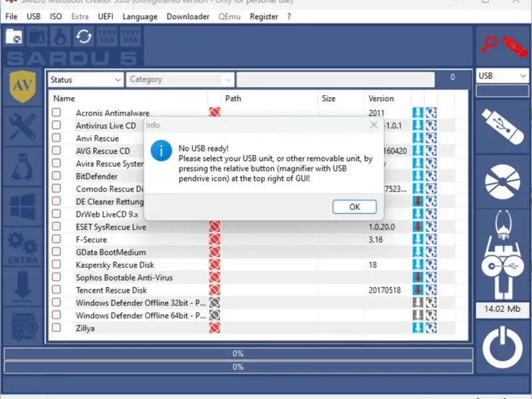This screenshot has height=399, width=532.
Task: Open the File menu
Action: (11, 17)
